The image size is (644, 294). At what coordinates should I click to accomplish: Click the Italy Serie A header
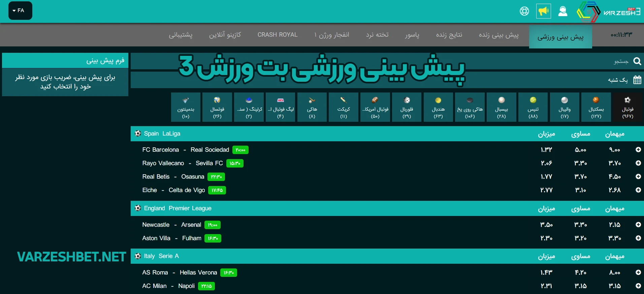point(387,256)
